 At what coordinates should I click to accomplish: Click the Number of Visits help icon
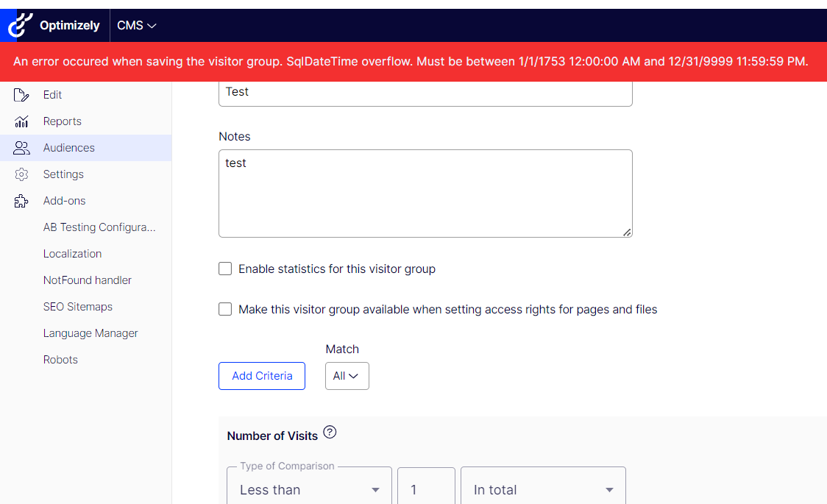coord(330,433)
